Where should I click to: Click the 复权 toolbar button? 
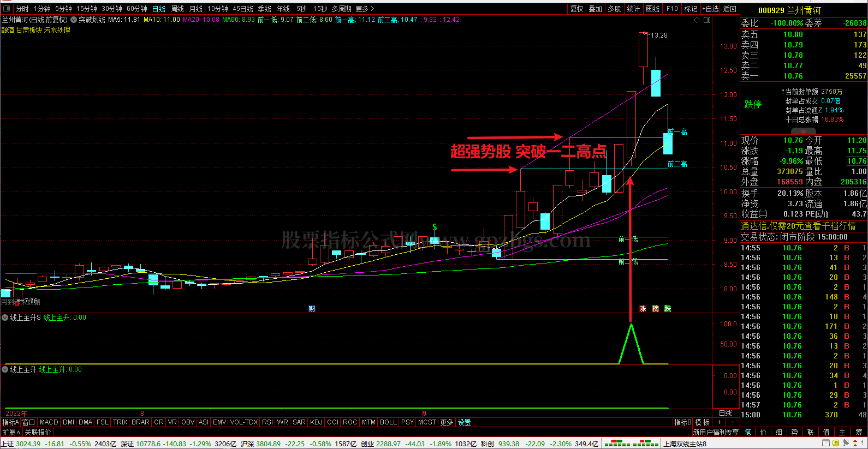(577, 9)
